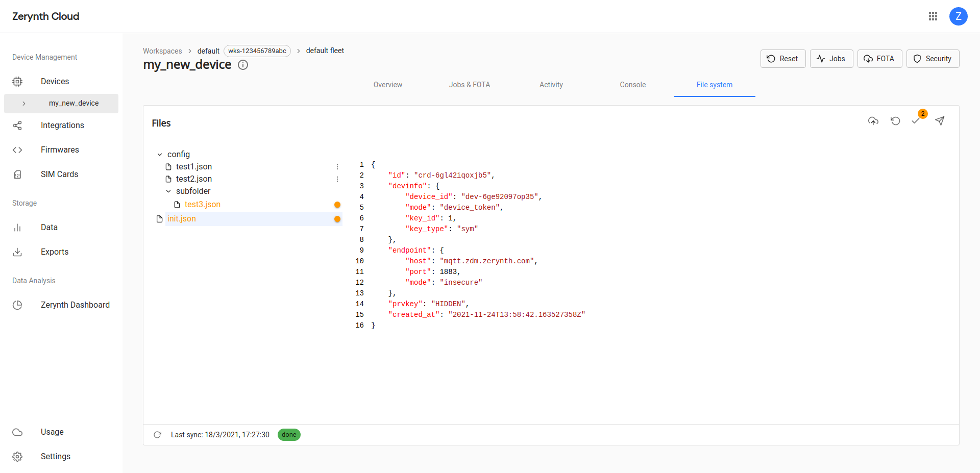Open the user avatar Z menu

(x=958, y=16)
